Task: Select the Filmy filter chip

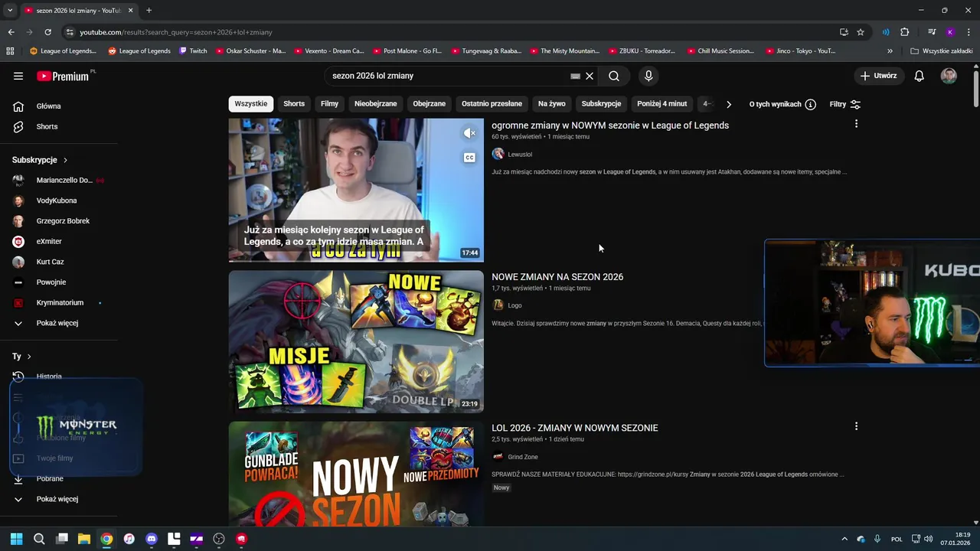Action: tap(329, 104)
